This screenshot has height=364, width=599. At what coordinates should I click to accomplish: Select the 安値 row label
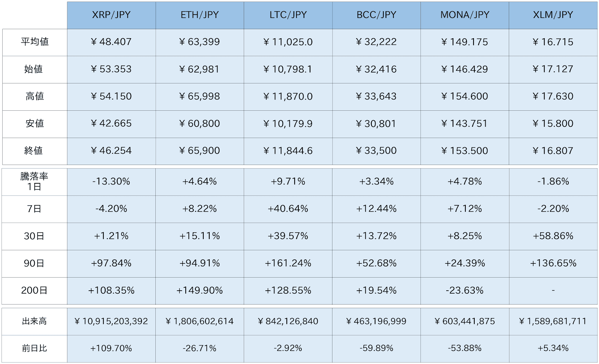34,123
